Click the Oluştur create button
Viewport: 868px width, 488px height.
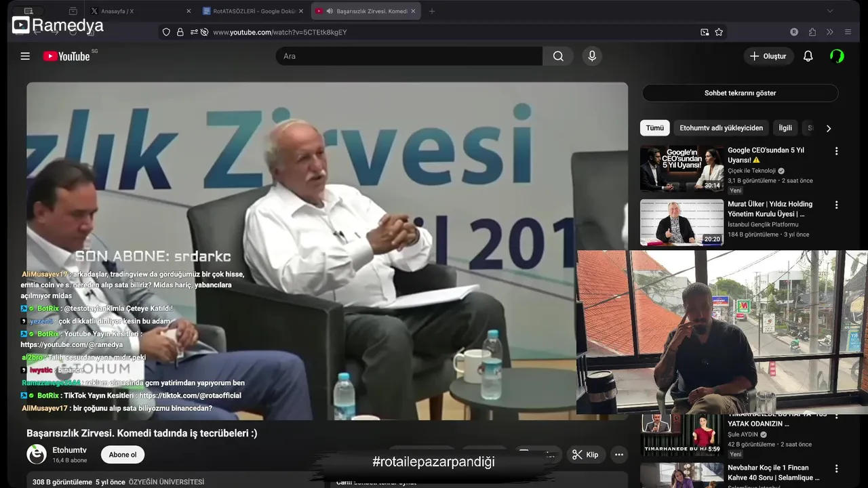[x=768, y=56]
